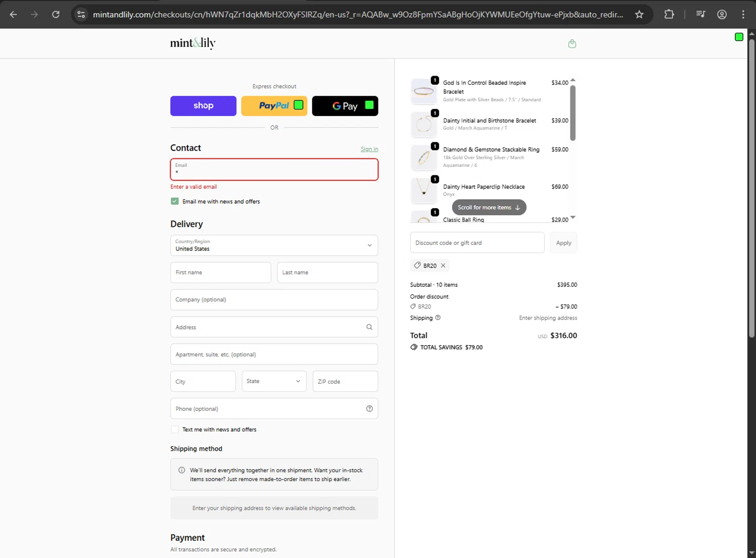Uncheck Email me with news and offers
756x558 pixels.
tap(175, 201)
